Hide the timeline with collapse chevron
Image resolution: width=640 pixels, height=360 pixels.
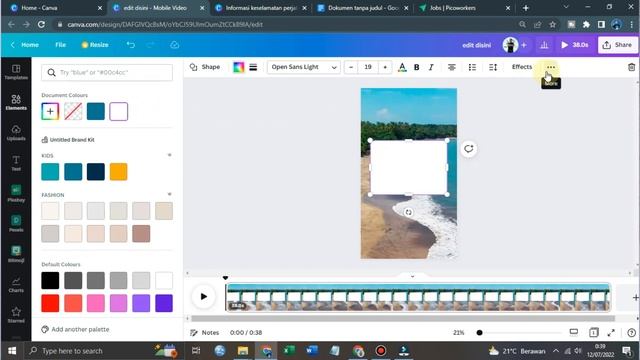[412, 276]
